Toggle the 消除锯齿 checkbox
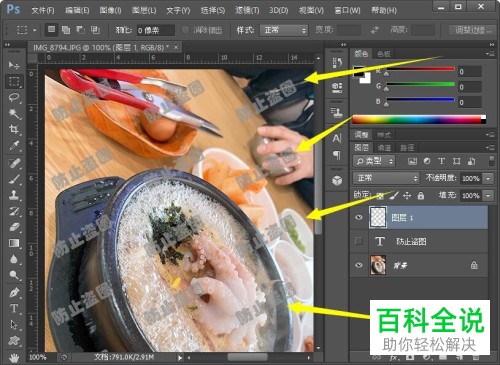This screenshot has height=365, width=500. pyautogui.click(x=185, y=30)
